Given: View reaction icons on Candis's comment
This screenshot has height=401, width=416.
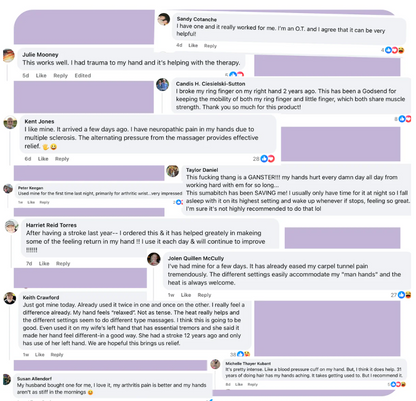Looking at the screenshot, I should tap(403, 119).
